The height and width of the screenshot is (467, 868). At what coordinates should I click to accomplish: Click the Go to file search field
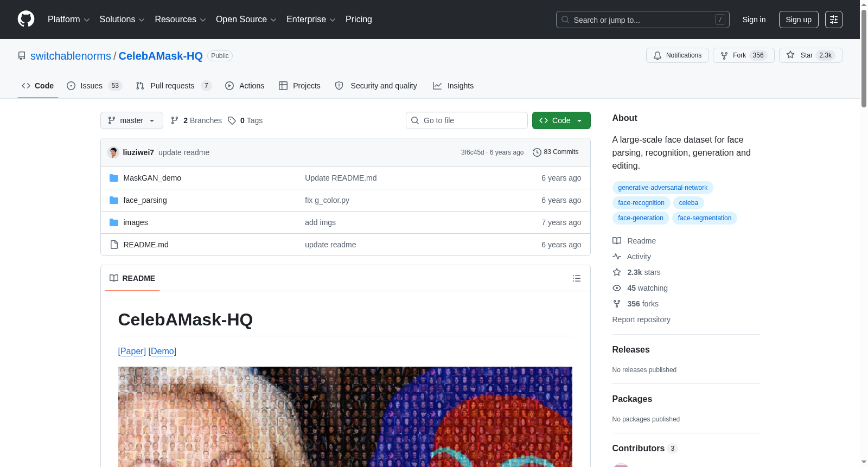[x=467, y=120]
